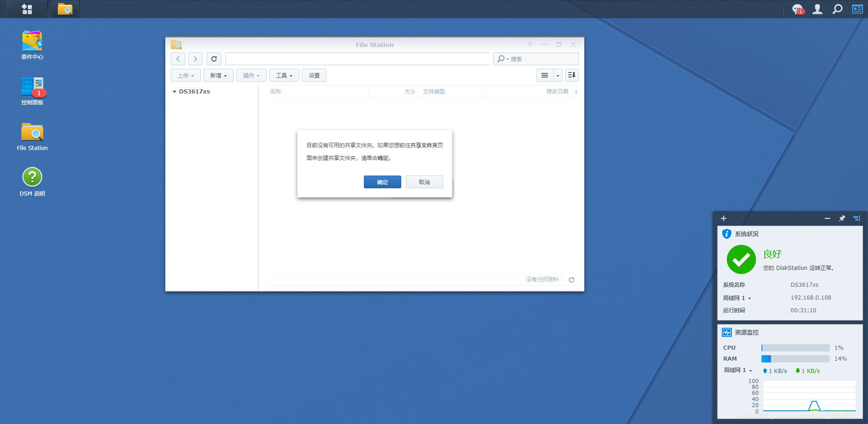Viewport: 868px width, 424px height.
Task: Sort files by 大小 column
Action: [x=394, y=92]
